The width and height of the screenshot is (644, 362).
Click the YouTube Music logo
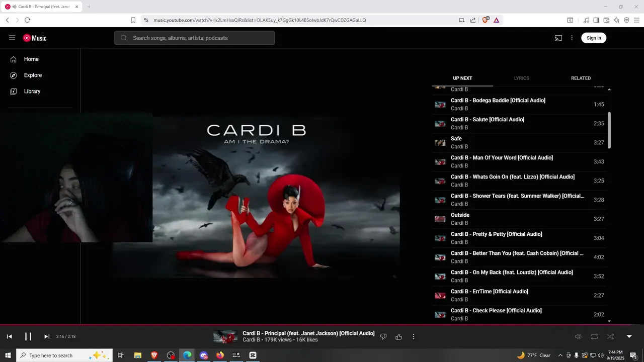35,38
